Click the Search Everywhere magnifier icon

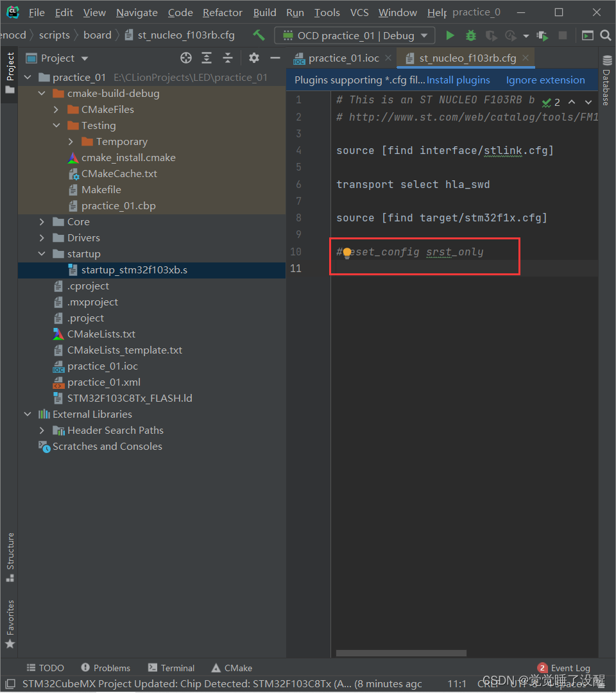click(605, 35)
